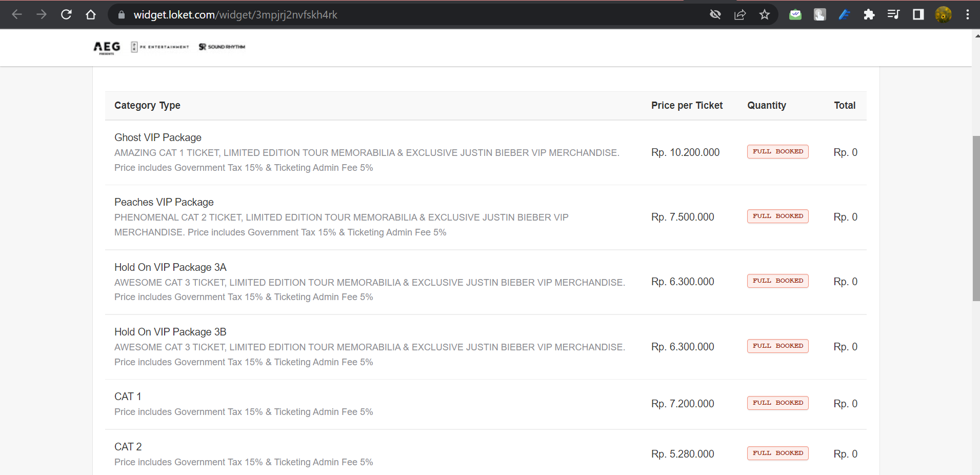View site security lock info
Screen dimensions: 980x475
pos(122,15)
